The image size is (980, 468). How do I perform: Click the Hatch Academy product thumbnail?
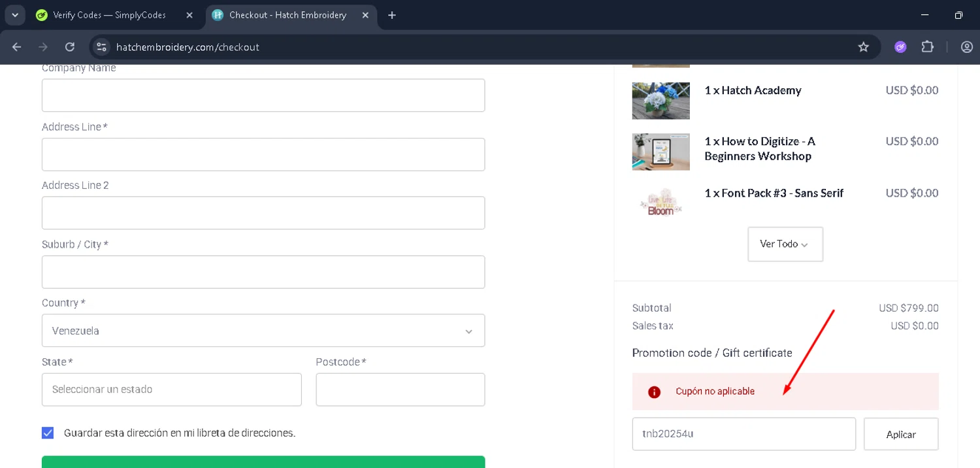661,101
